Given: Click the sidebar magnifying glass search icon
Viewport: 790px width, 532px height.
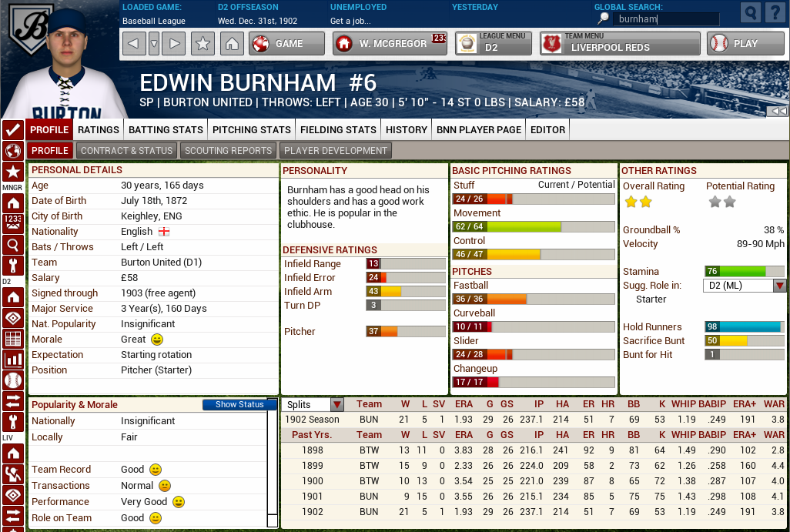Looking at the screenshot, I should (x=12, y=243).
